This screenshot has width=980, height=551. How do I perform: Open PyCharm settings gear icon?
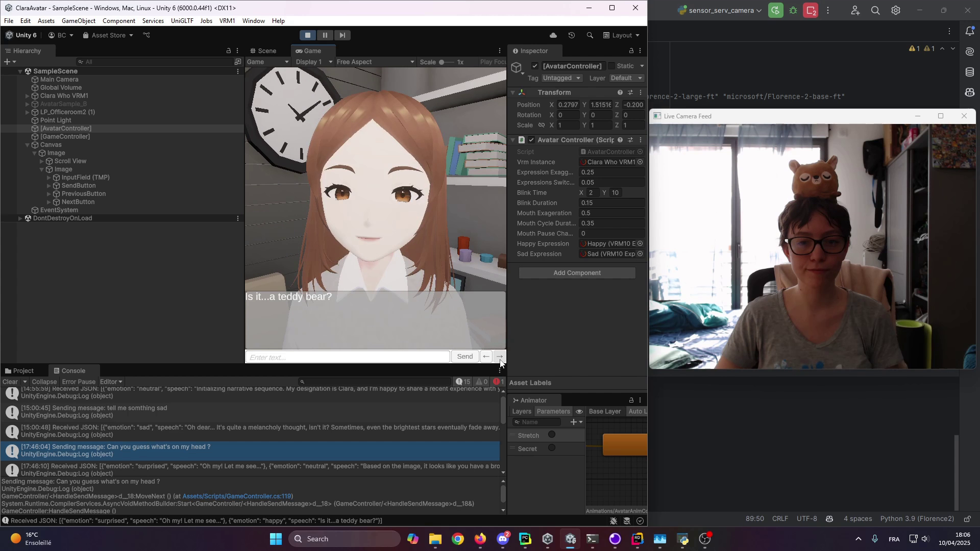[x=895, y=10]
